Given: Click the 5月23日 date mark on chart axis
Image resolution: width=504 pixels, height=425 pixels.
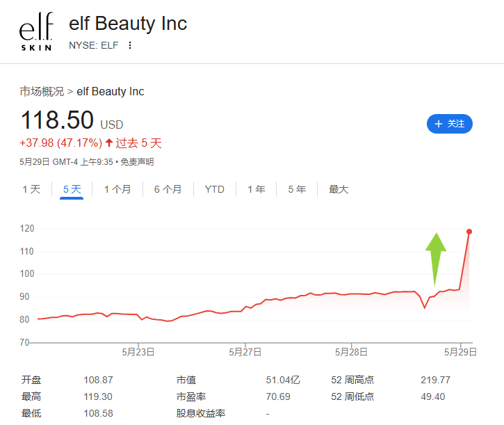Looking at the screenshot, I should (x=138, y=352).
